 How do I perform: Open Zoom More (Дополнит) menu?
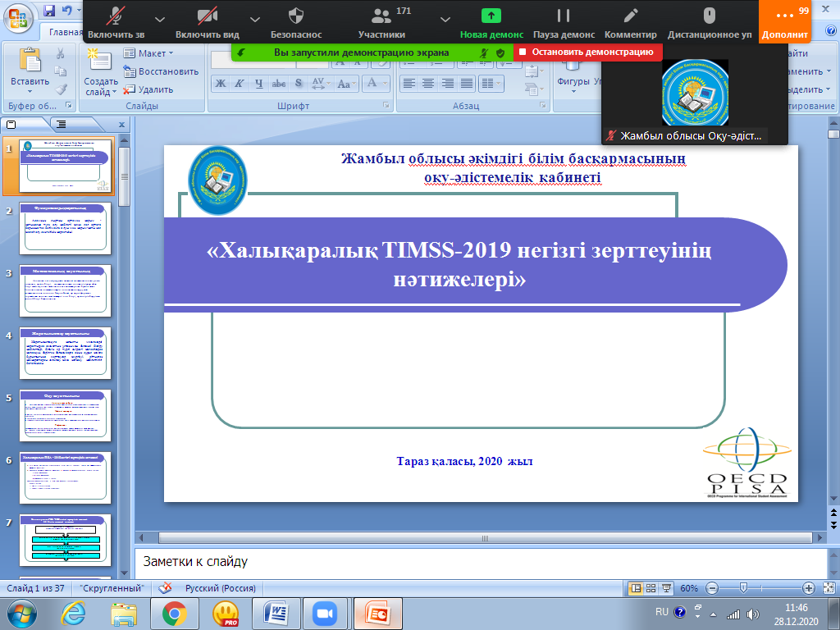click(x=785, y=21)
